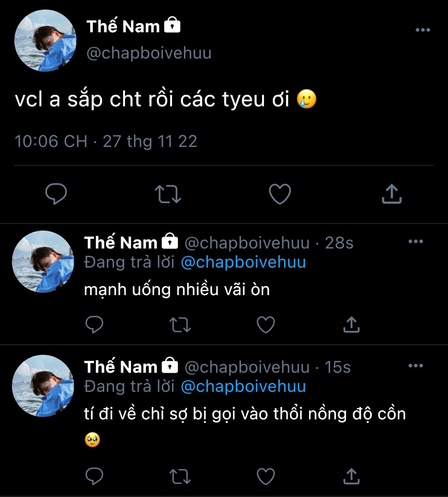Retweet the 'thổi nồng độ cồn' reply
Image resolution: width=448 pixels, height=497 pixels.
[180, 476]
